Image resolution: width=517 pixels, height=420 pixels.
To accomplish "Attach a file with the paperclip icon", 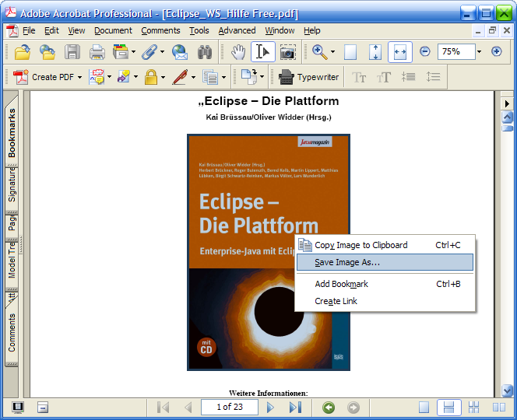I will [x=149, y=52].
